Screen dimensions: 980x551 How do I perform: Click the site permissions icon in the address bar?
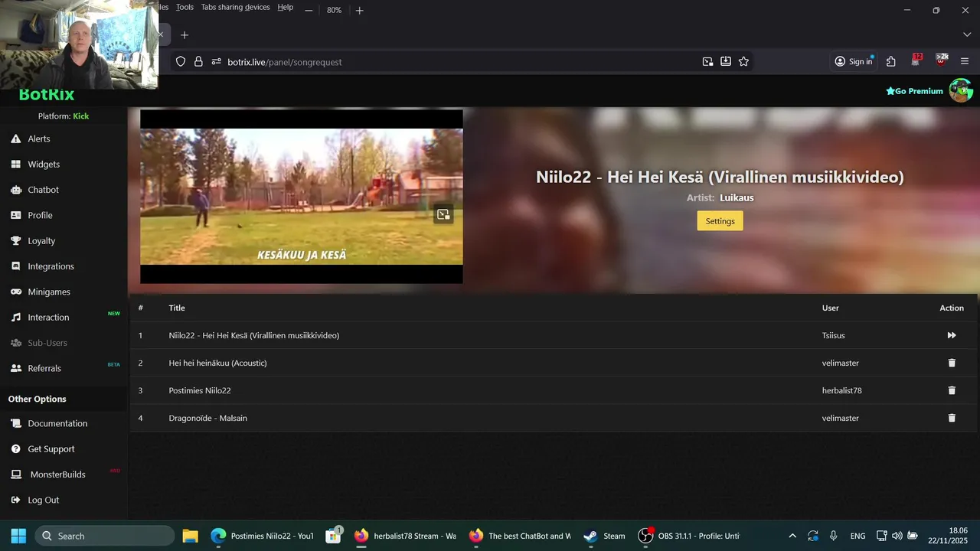(216, 61)
